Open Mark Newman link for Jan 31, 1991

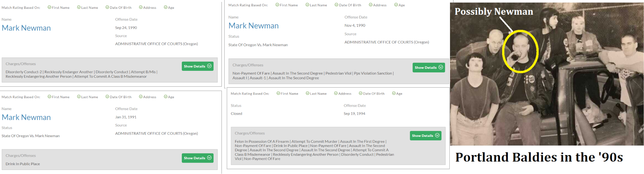tap(26, 117)
